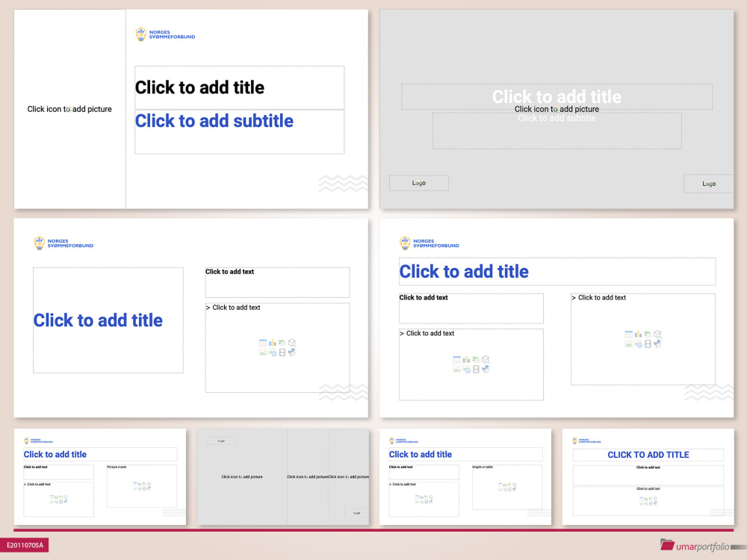Choose Icons bird icon in large two-column slide's right placeholder

pyautogui.click(x=657, y=343)
